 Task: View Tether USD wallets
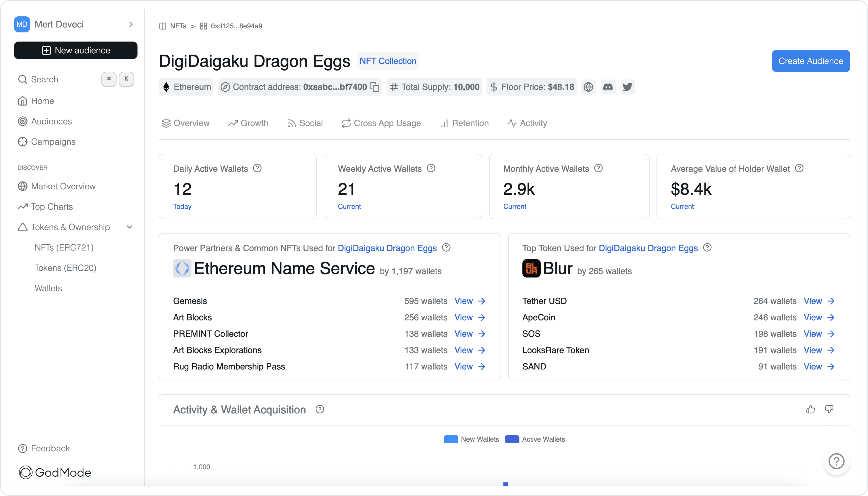(x=819, y=301)
